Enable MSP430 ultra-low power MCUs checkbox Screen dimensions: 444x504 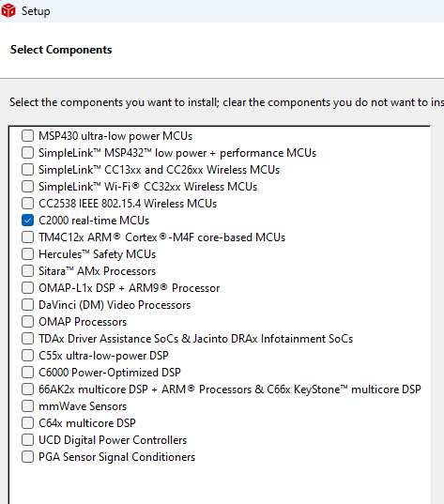click(x=27, y=136)
